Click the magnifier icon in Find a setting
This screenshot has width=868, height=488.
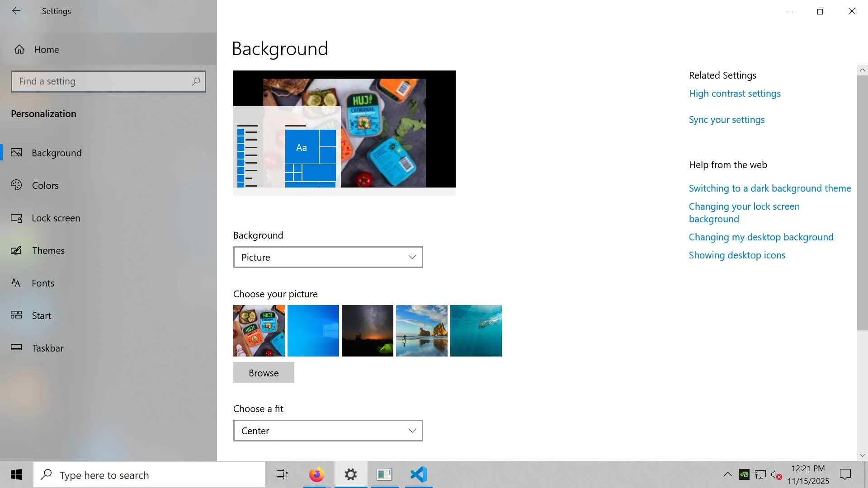pos(196,81)
